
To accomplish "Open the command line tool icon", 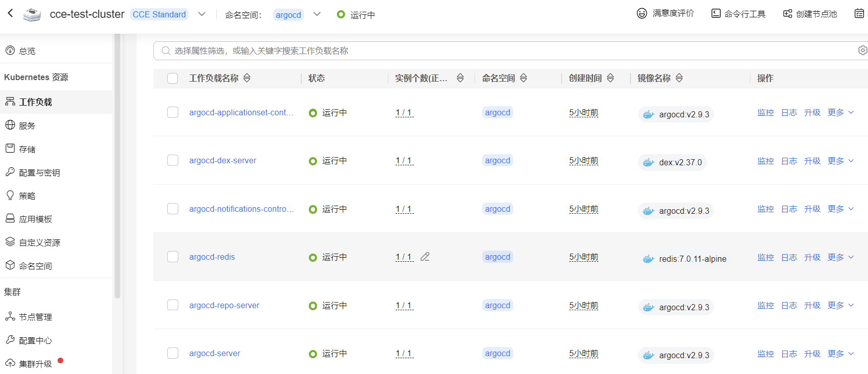I will 716,14.
